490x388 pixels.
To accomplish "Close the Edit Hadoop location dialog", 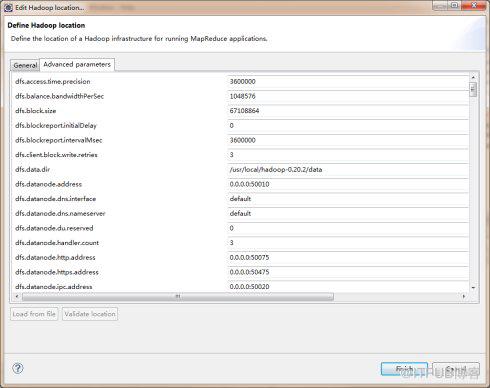I will pyautogui.click(x=475, y=5).
